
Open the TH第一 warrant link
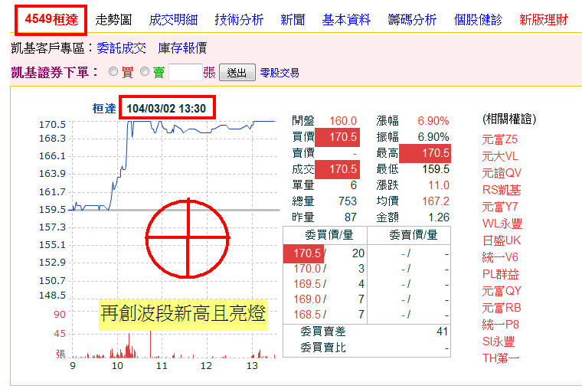[x=501, y=358]
